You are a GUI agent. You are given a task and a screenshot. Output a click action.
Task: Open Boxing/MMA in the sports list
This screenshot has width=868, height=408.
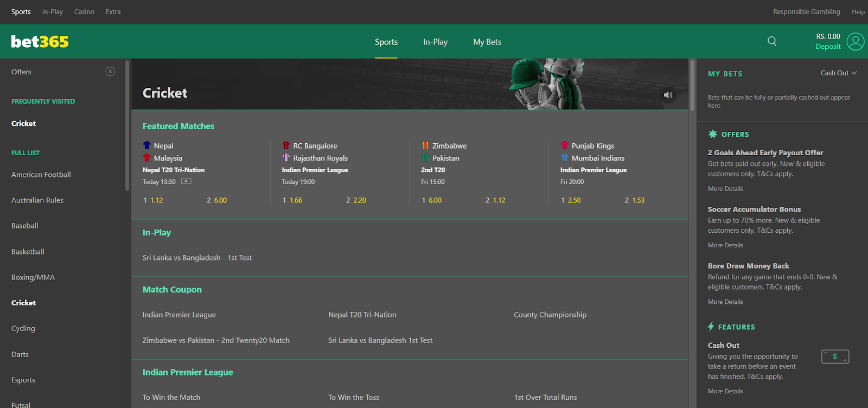[33, 277]
